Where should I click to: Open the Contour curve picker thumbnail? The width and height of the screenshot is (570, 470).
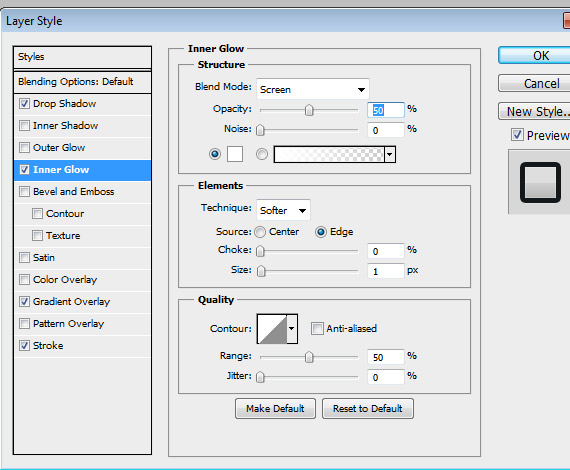[x=272, y=329]
